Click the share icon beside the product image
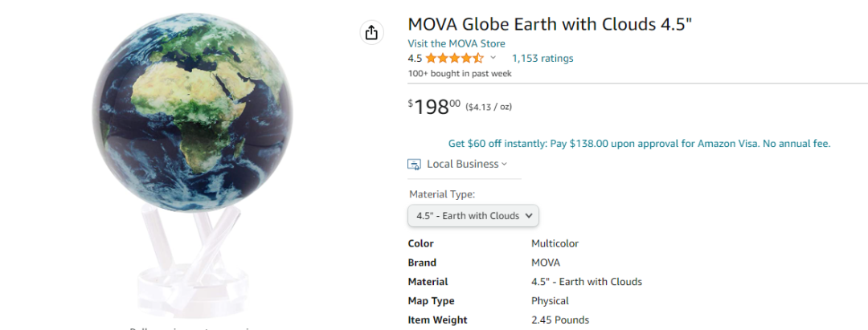868x330 pixels. click(371, 32)
